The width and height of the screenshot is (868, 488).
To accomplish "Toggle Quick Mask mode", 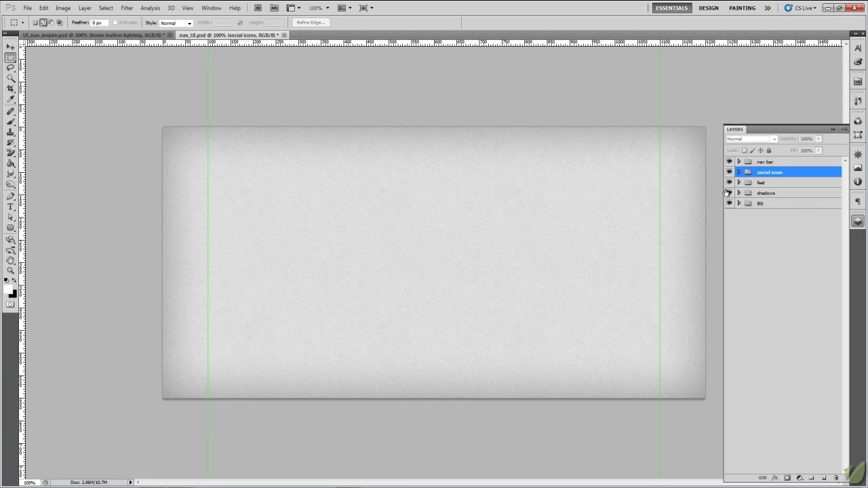I will click(x=10, y=304).
